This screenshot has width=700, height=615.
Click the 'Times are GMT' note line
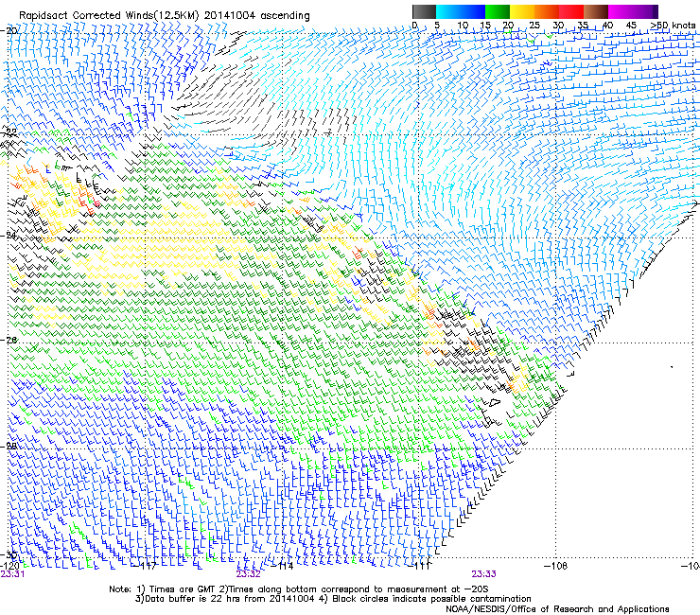point(298,589)
